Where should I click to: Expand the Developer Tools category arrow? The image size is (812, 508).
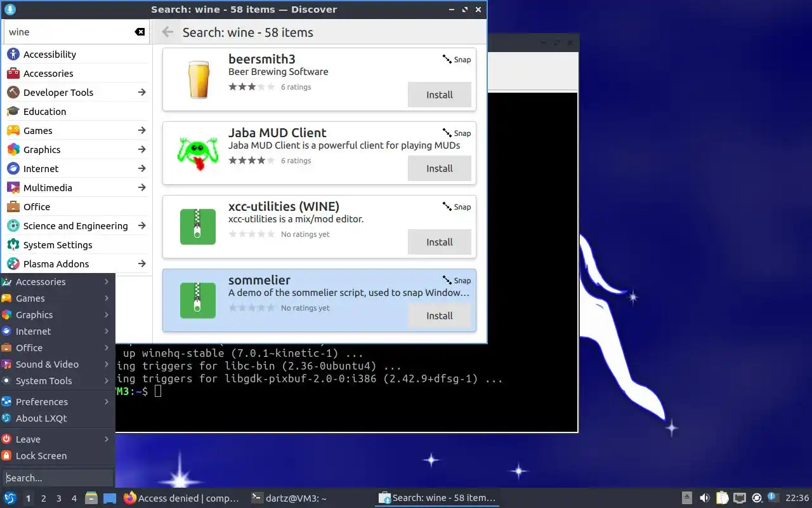tap(141, 93)
